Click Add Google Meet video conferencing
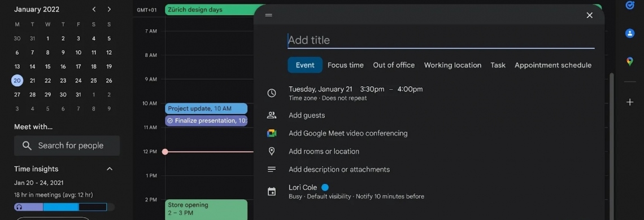The height and width of the screenshot is (220, 644). [348, 133]
